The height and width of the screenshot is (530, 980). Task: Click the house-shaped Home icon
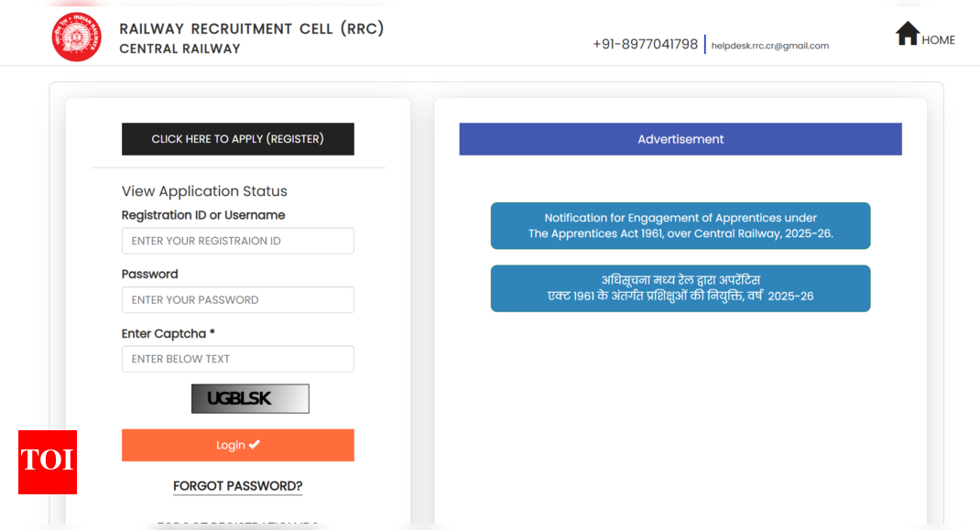click(907, 34)
